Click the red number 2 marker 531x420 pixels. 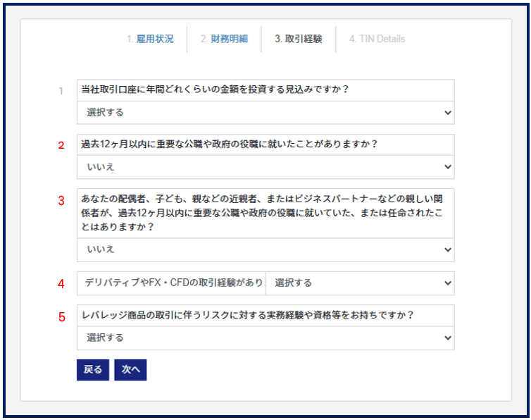61,146
